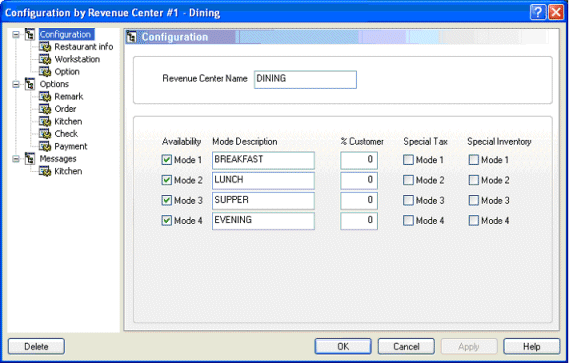Viewport: 569px width, 363px height.
Task: Click the BREAKFAST mode description field
Action: pos(263,160)
